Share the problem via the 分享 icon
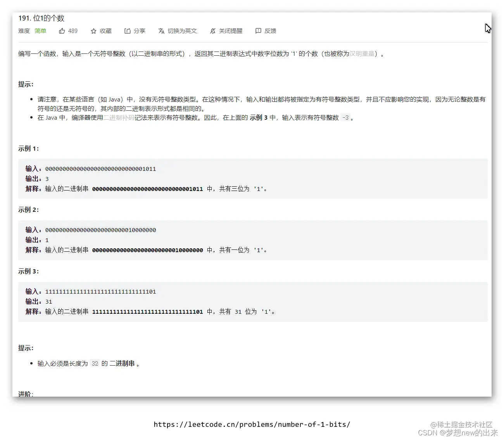 coord(128,31)
